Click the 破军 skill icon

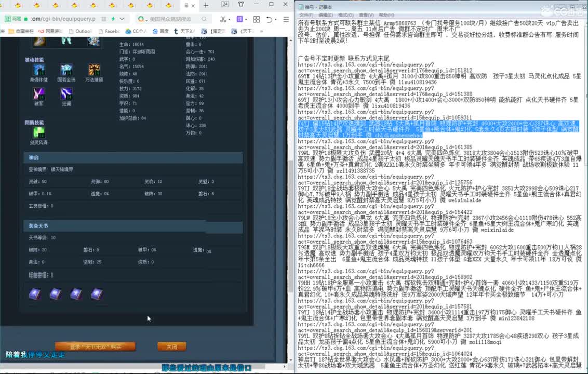(x=39, y=94)
